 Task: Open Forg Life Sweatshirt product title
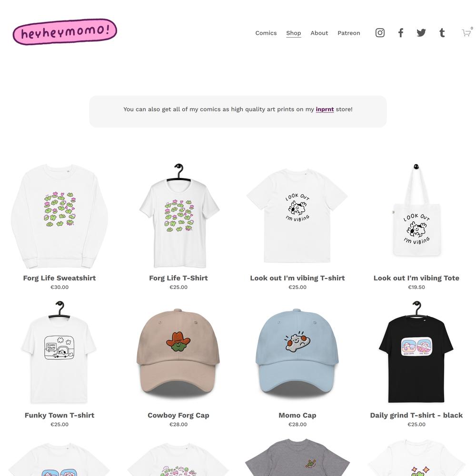coord(59,278)
